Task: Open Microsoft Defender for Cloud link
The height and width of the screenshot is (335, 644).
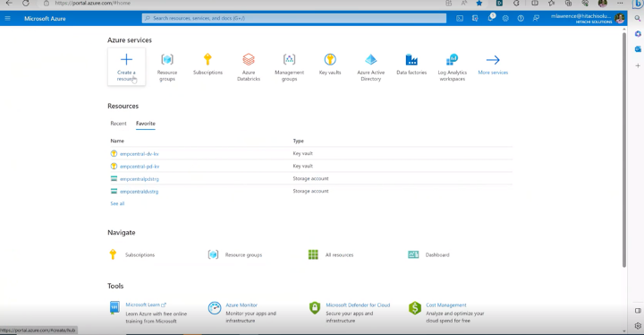Action: pyautogui.click(x=358, y=305)
